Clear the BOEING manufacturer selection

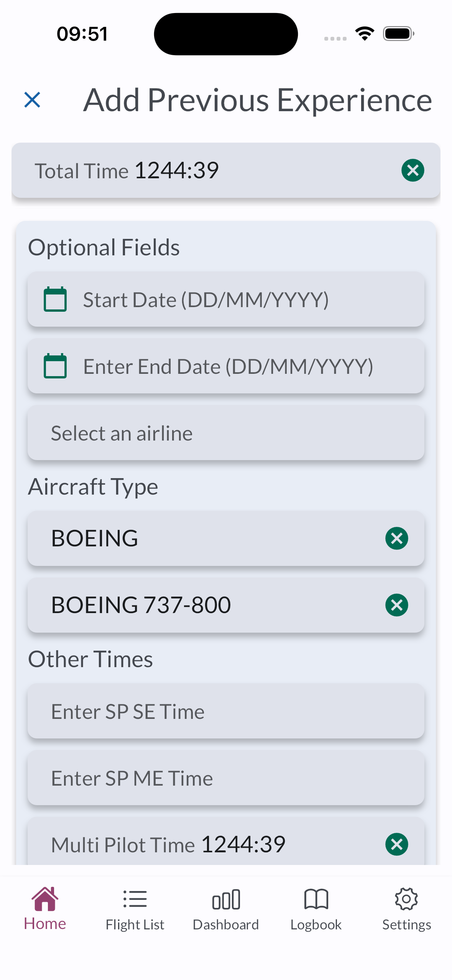click(396, 538)
